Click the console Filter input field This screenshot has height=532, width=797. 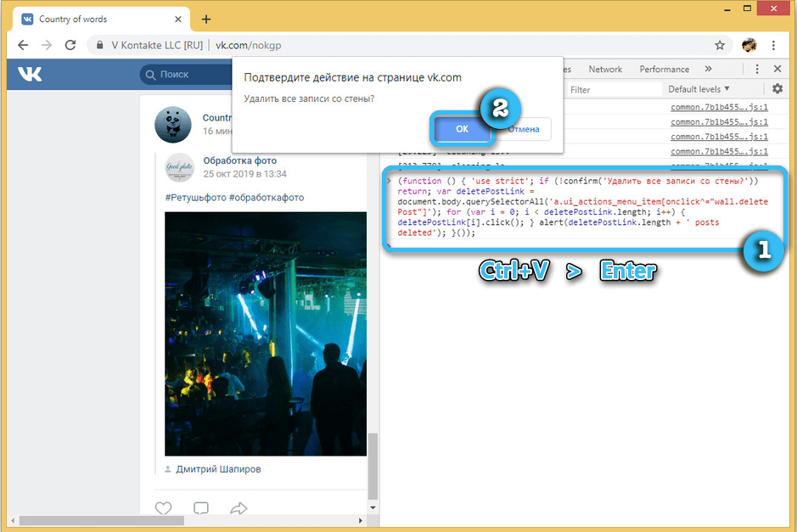(x=611, y=89)
